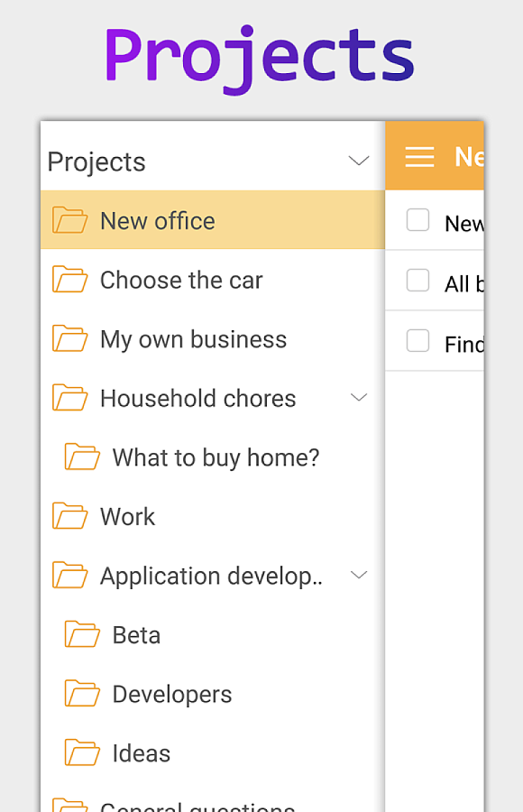Click the orange header title text

coord(469,156)
